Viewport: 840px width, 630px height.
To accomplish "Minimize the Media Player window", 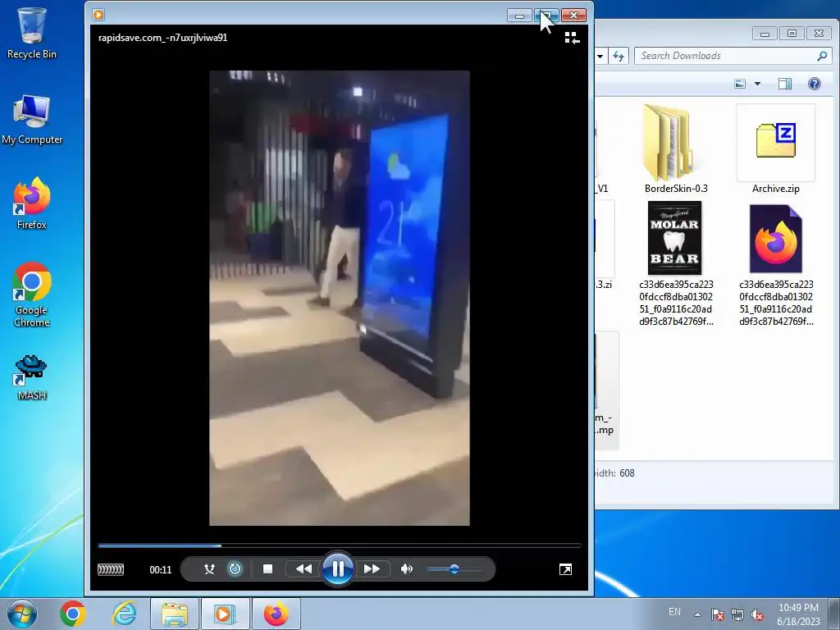I will (x=519, y=16).
